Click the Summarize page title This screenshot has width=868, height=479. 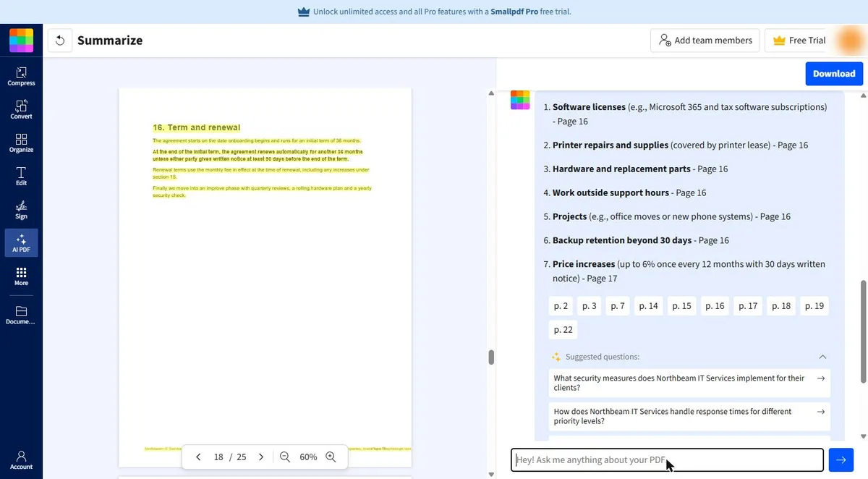click(x=110, y=41)
